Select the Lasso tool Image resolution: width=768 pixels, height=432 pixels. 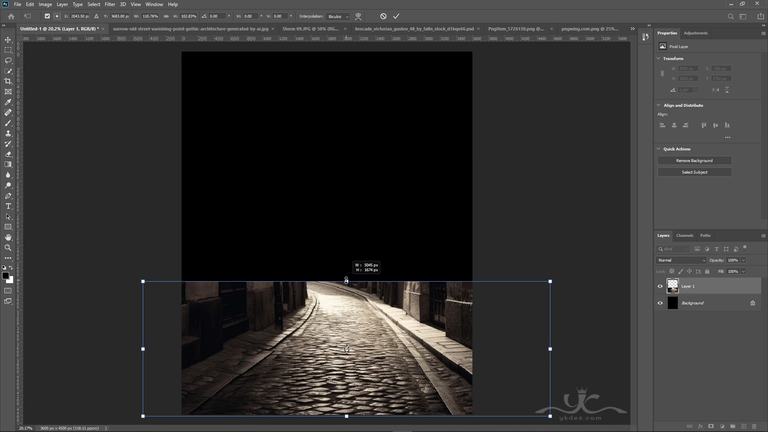tap(8, 60)
